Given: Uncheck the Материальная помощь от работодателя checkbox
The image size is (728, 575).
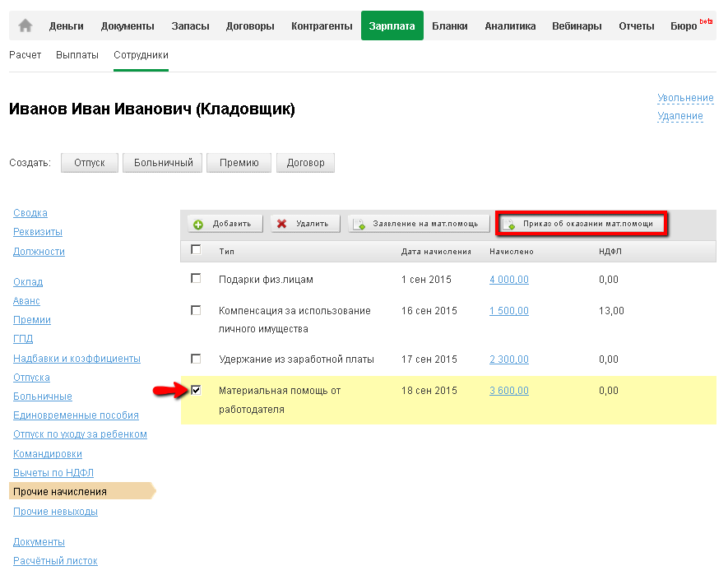Looking at the screenshot, I should point(196,390).
